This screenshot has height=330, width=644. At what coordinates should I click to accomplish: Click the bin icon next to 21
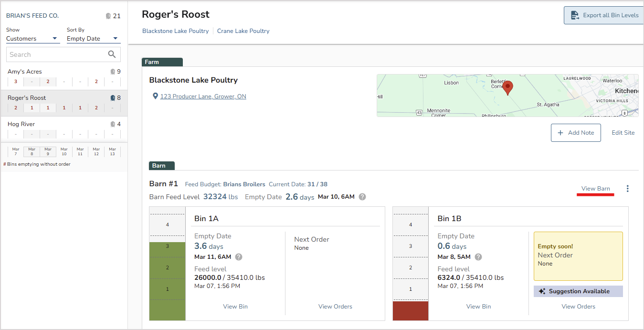pyautogui.click(x=108, y=16)
